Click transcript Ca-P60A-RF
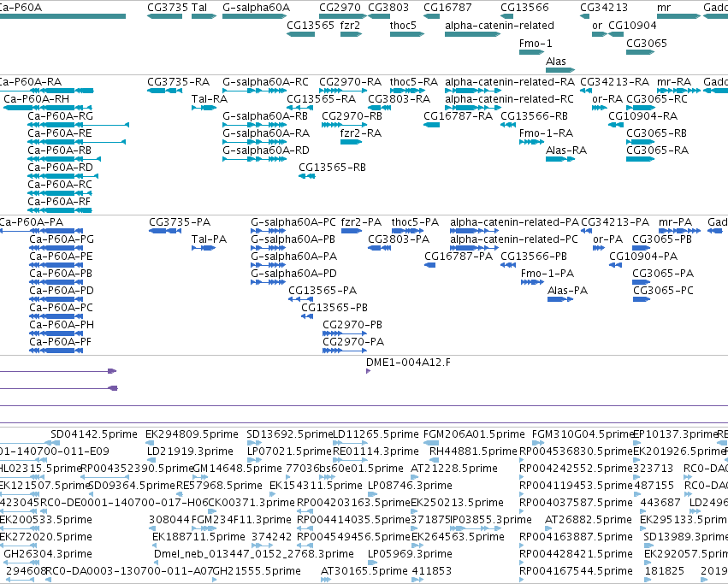This screenshot has height=584, width=728. [x=59, y=202]
